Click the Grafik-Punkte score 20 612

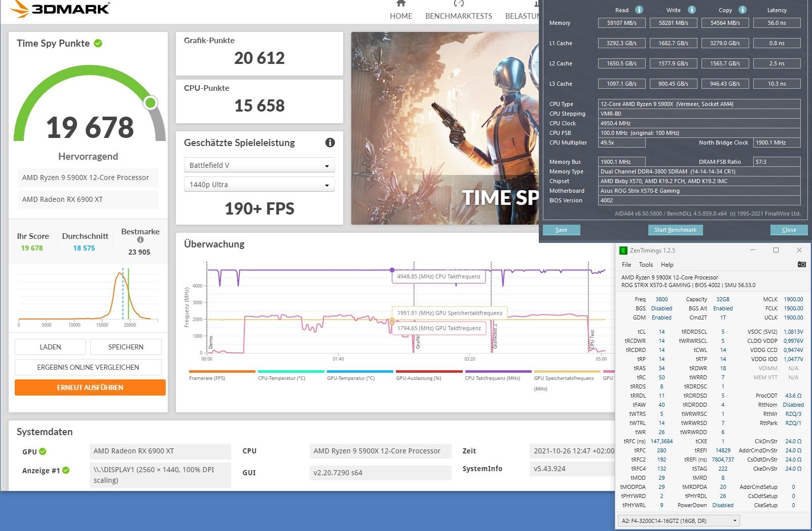260,58
